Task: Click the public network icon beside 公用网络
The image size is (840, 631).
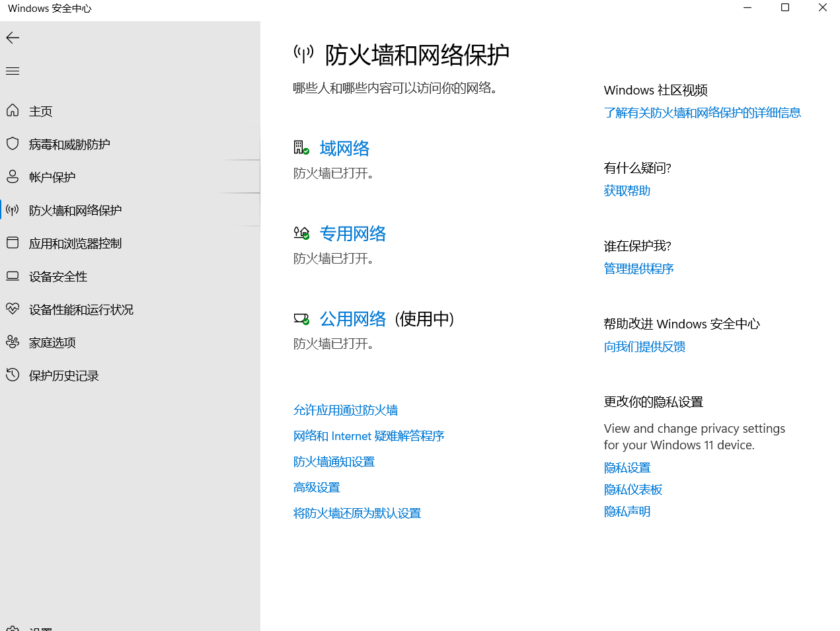Action: (301, 318)
